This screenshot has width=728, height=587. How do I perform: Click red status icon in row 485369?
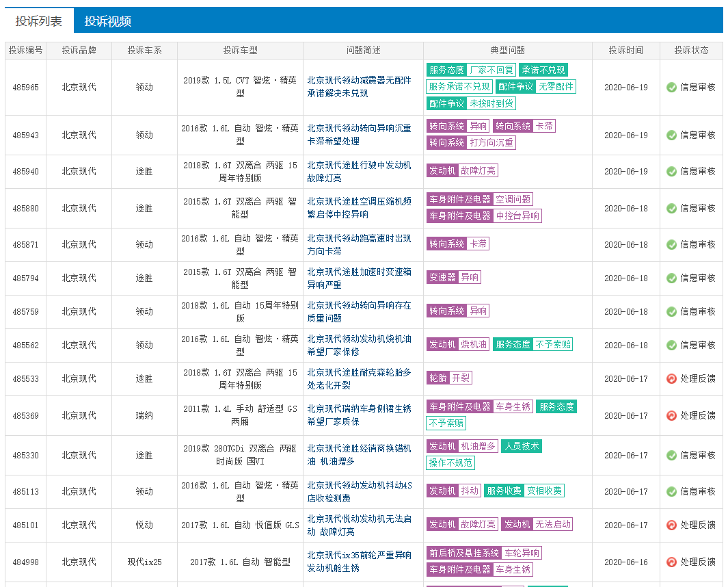(x=671, y=415)
